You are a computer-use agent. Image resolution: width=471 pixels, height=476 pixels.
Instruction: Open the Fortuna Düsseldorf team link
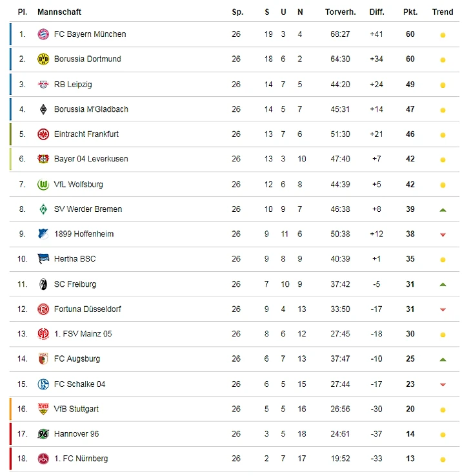point(88,309)
